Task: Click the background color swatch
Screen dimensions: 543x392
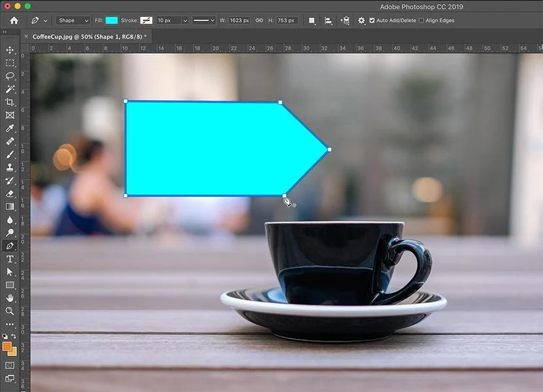Action: (x=13, y=353)
